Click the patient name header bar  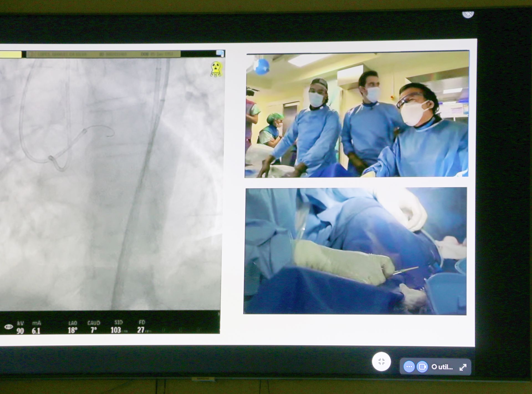click(103, 54)
